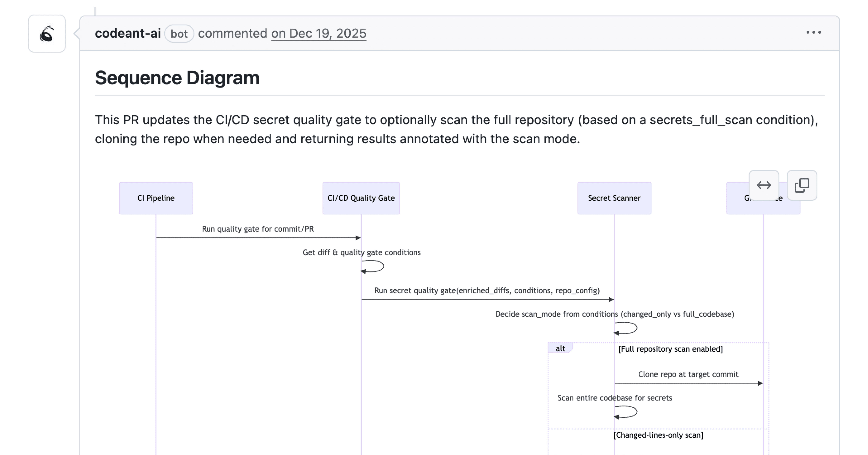Screen dimensions: 868x455
Task: Select the Sequence Diagram heading
Action: (x=177, y=78)
